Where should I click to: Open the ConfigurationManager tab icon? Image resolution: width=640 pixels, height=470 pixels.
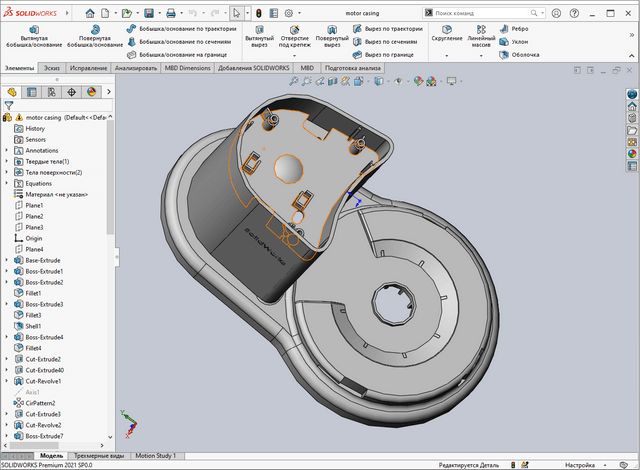click(51, 92)
